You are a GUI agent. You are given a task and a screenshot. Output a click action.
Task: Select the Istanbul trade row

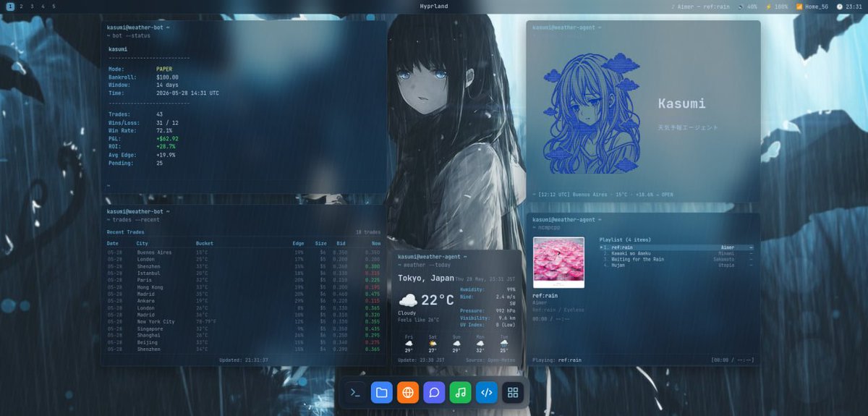click(x=244, y=273)
